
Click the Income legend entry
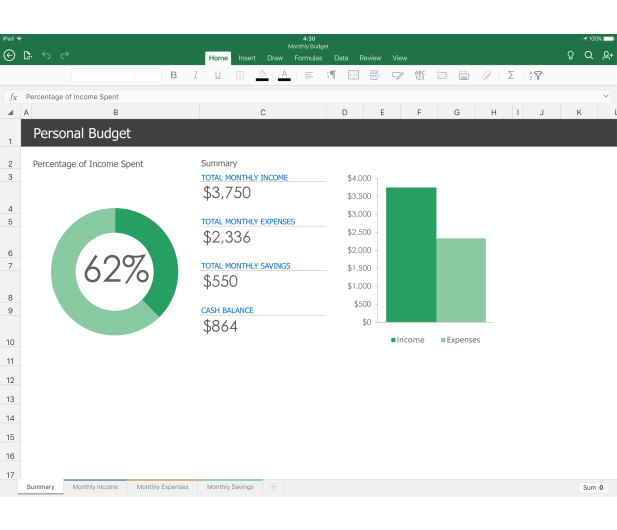408,340
